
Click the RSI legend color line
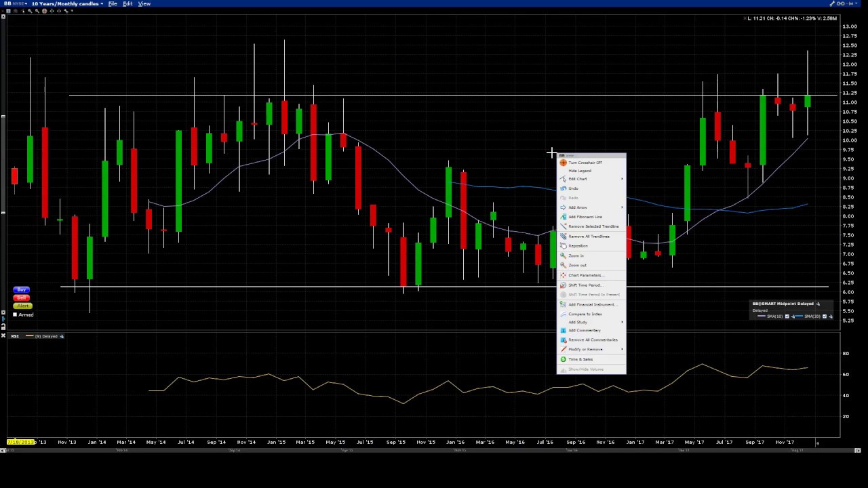[x=29, y=336]
